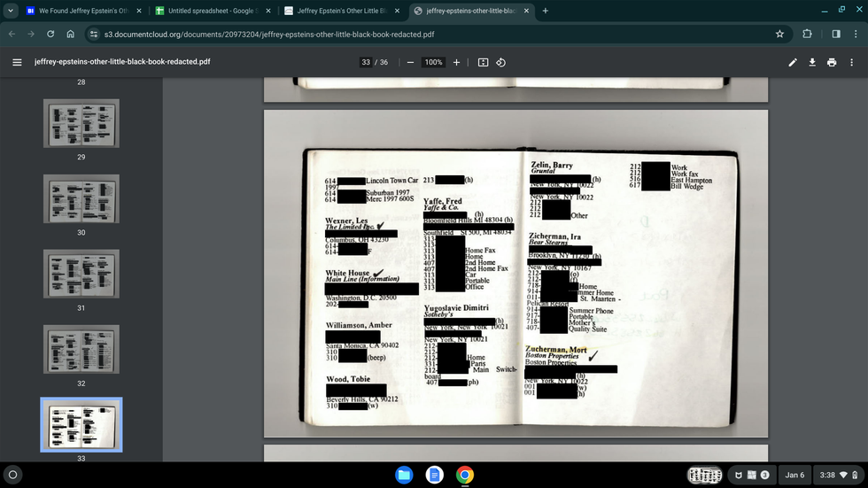Zoom in with the plus button
The image size is (868, 488).
[x=456, y=63]
